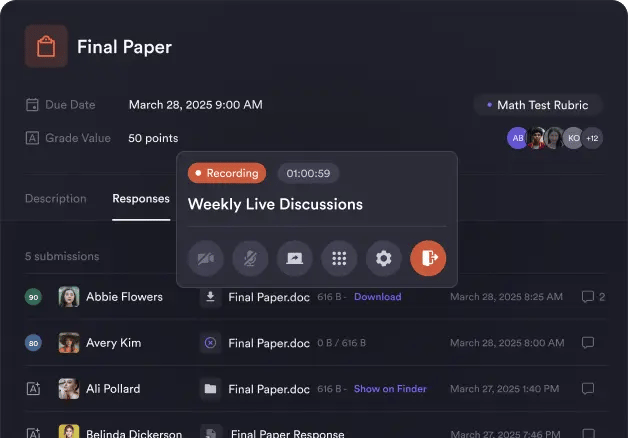Switch to the Description tab

tap(56, 199)
